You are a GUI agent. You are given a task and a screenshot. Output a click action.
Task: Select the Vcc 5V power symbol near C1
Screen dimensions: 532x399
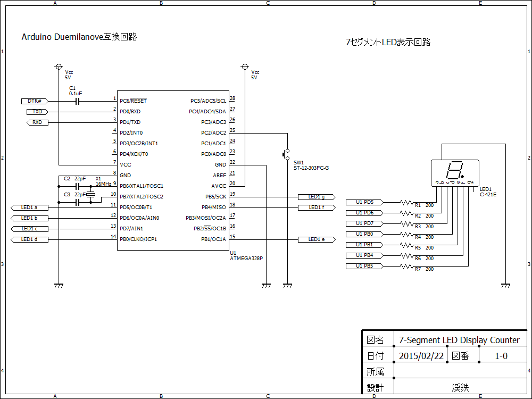[x=59, y=67]
